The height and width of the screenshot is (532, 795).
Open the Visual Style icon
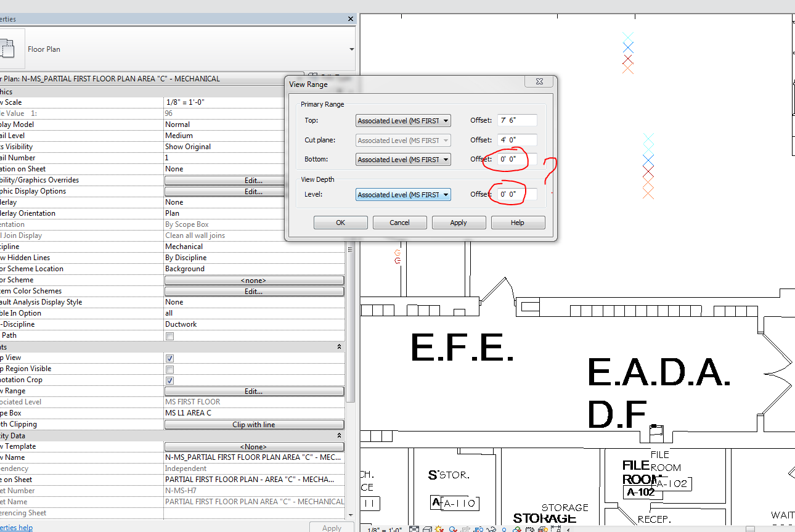point(427,528)
